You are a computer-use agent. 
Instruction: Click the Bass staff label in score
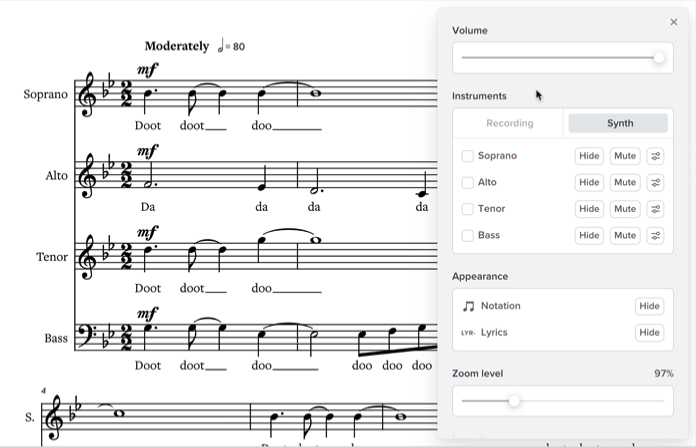tap(56, 338)
